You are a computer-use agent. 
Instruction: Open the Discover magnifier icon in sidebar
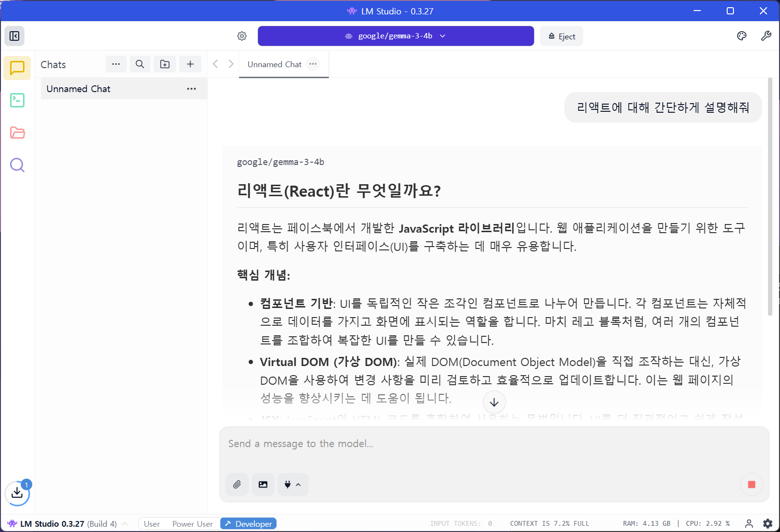coord(17,165)
